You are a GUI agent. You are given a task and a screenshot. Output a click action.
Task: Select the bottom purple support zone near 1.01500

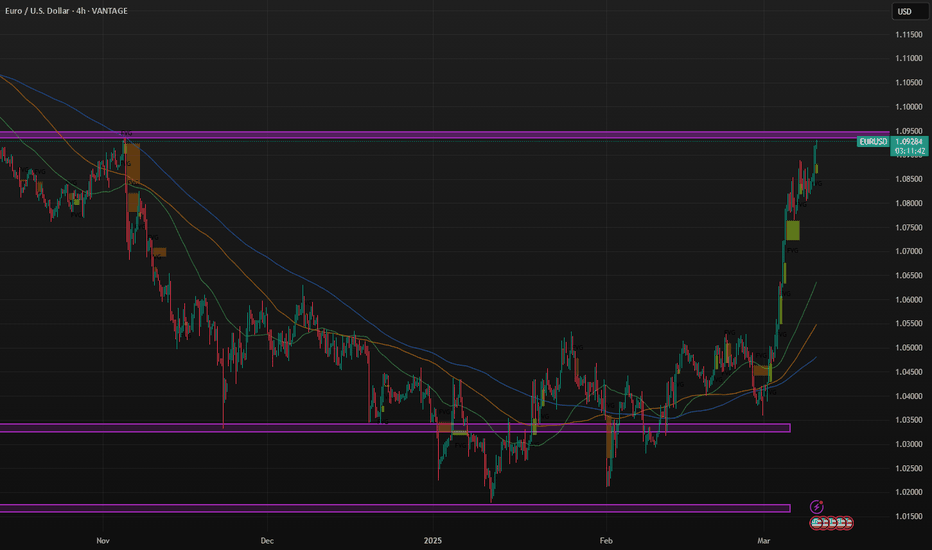point(395,508)
